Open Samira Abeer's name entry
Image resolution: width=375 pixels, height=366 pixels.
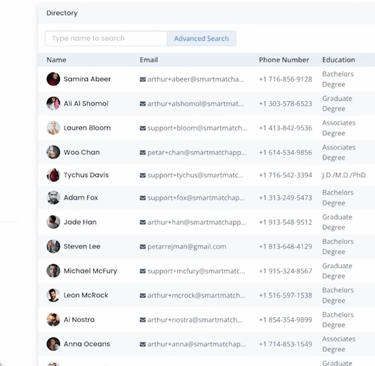click(87, 79)
